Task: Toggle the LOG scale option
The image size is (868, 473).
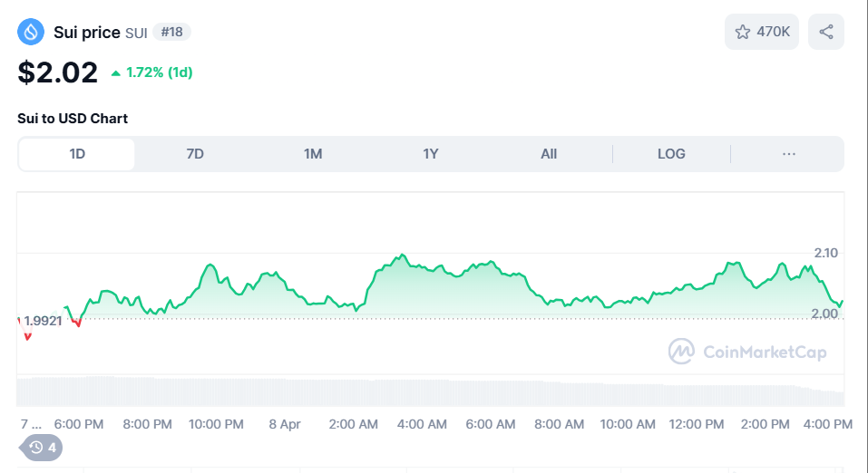Action: [671, 154]
